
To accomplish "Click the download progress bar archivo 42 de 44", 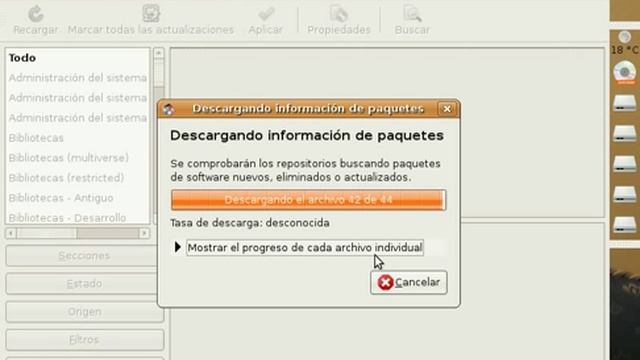I will [x=308, y=200].
